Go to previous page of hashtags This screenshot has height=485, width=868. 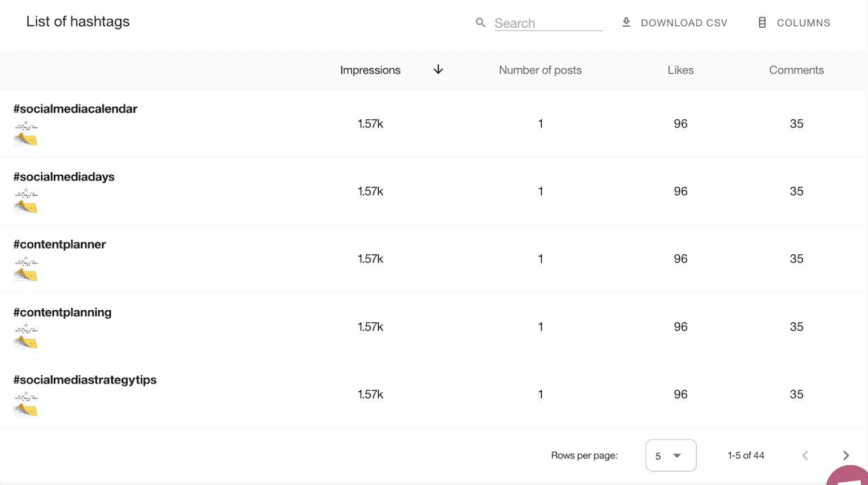805,456
